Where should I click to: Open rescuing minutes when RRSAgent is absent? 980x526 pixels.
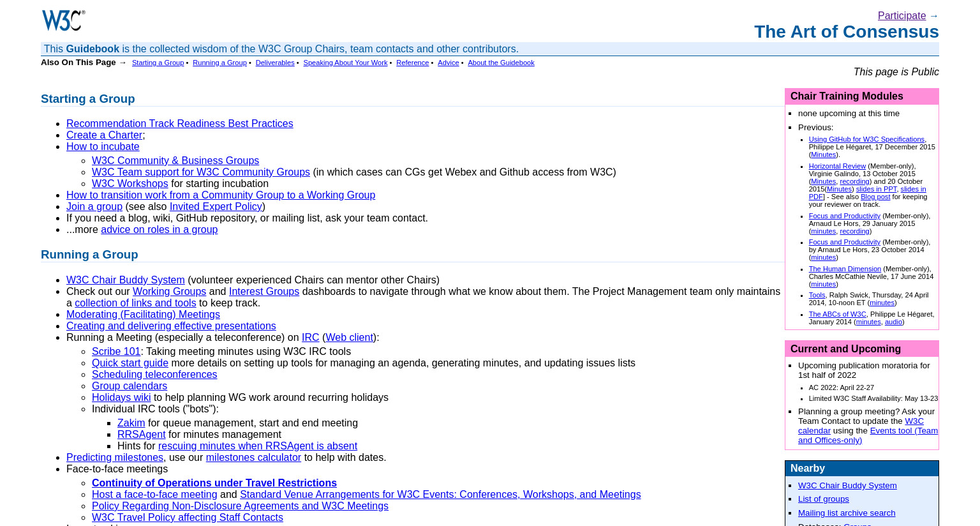pos(258,446)
